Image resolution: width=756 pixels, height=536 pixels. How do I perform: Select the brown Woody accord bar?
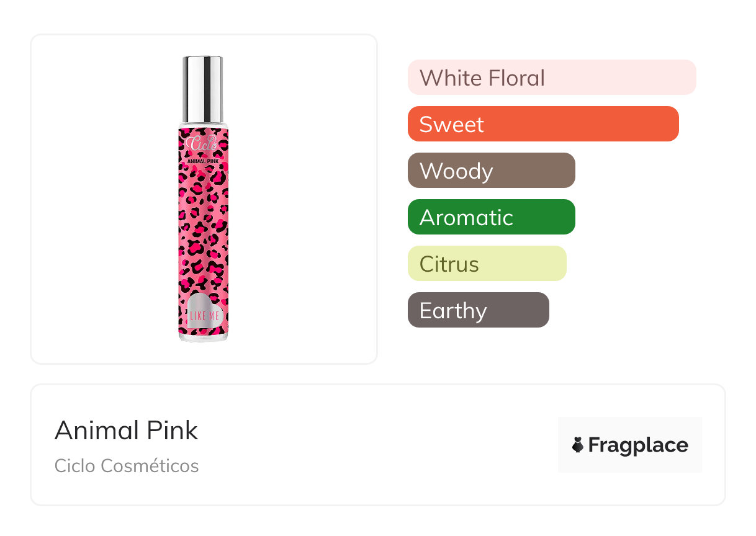click(x=491, y=171)
